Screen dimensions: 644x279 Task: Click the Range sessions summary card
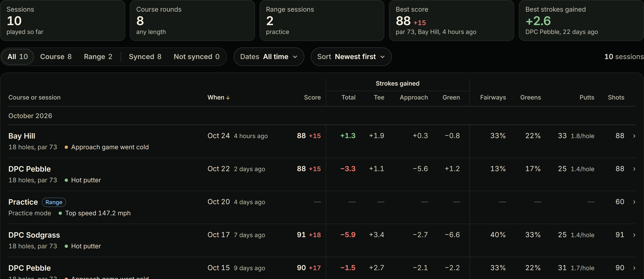click(322, 20)
